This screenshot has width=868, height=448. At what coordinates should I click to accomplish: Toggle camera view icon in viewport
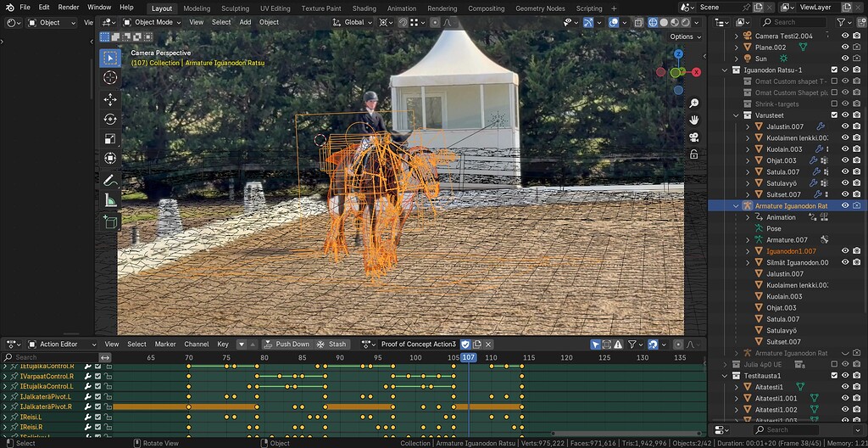[x=693, y=137]
